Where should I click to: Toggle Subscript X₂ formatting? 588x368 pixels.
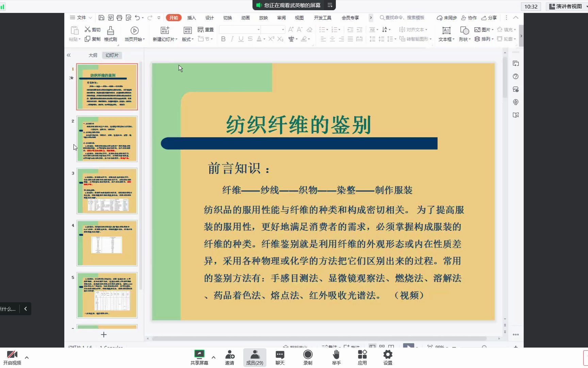coord(280,39)
